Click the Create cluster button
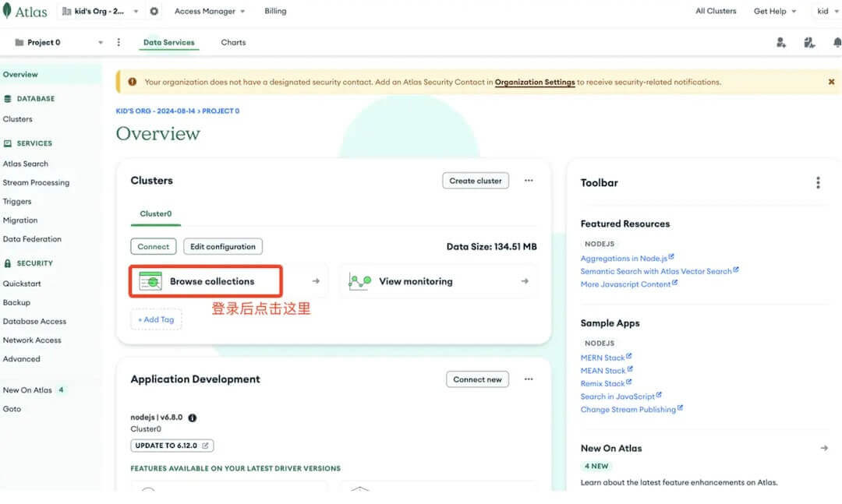This screenshot has width=842, height=504. [476, 181]
